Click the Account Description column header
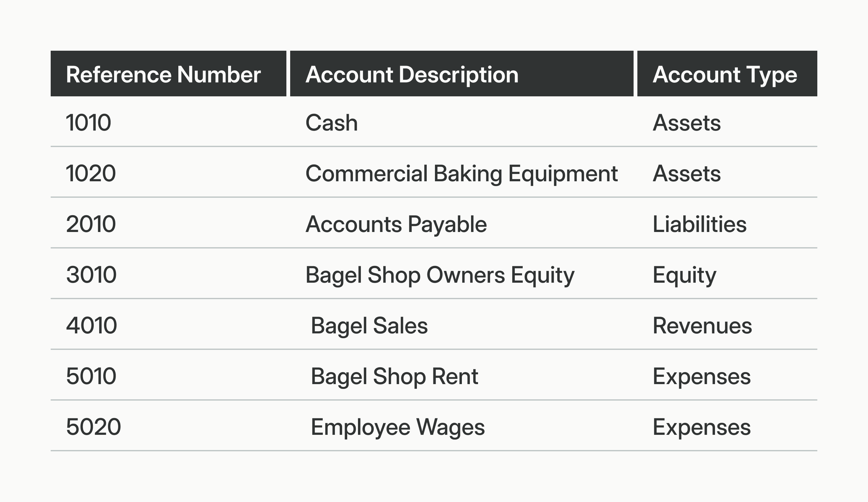 coord(412,74)
